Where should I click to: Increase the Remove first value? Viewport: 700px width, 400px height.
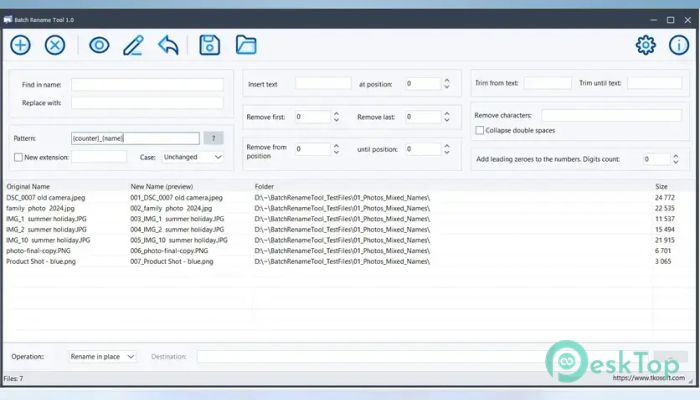[x=337, y=114]
